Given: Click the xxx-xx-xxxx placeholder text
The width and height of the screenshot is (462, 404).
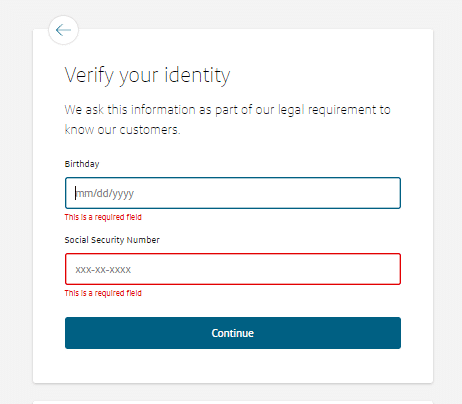Looking at the screenshot, I should click(103, 269).
